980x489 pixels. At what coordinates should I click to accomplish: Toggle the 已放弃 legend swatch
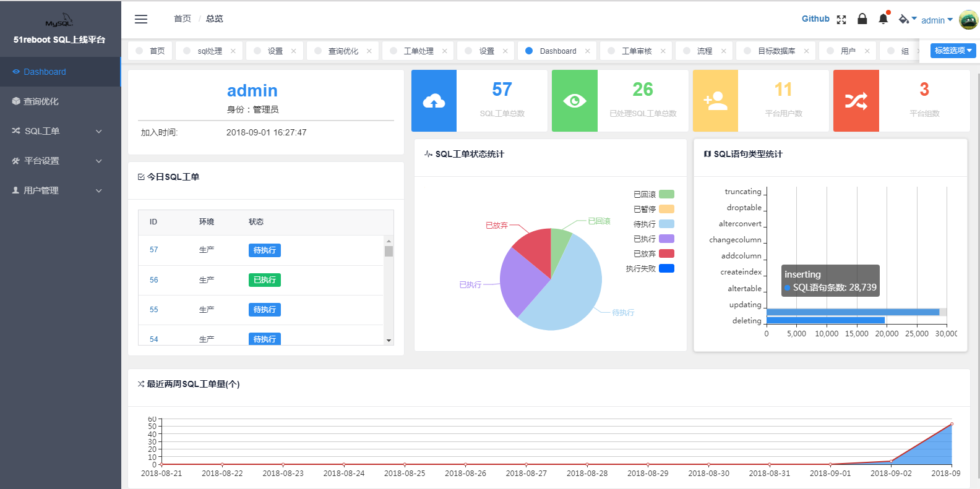[666, 253]
